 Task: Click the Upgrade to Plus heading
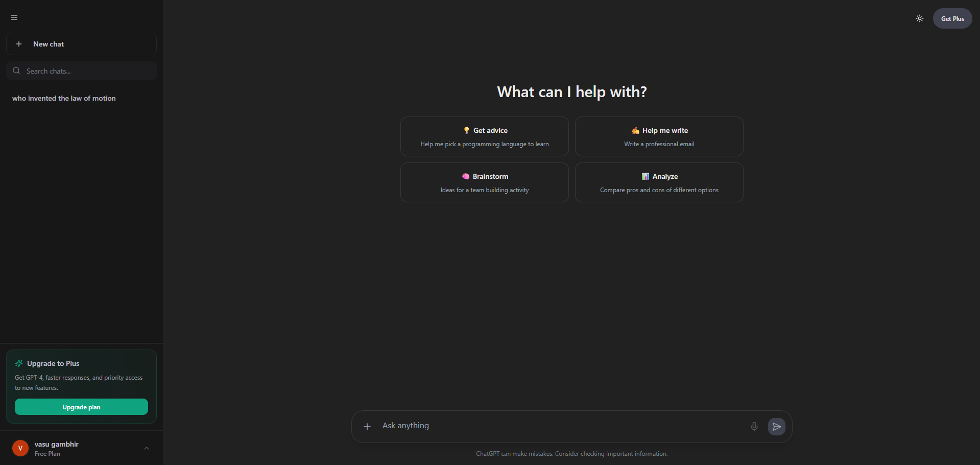pos(53,363)
